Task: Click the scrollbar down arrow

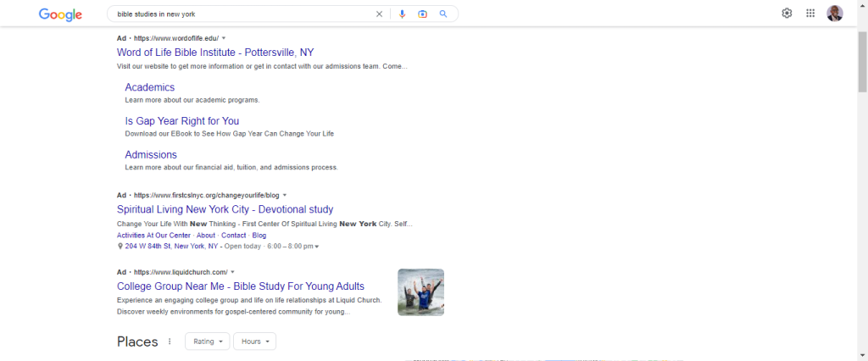Action: click(862, 355)
